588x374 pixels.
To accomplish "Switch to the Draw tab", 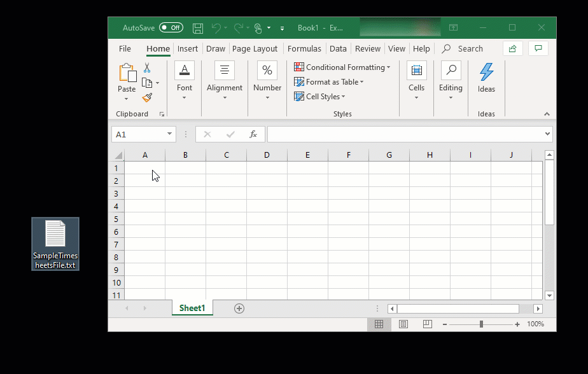I will [x=216, y=49].
